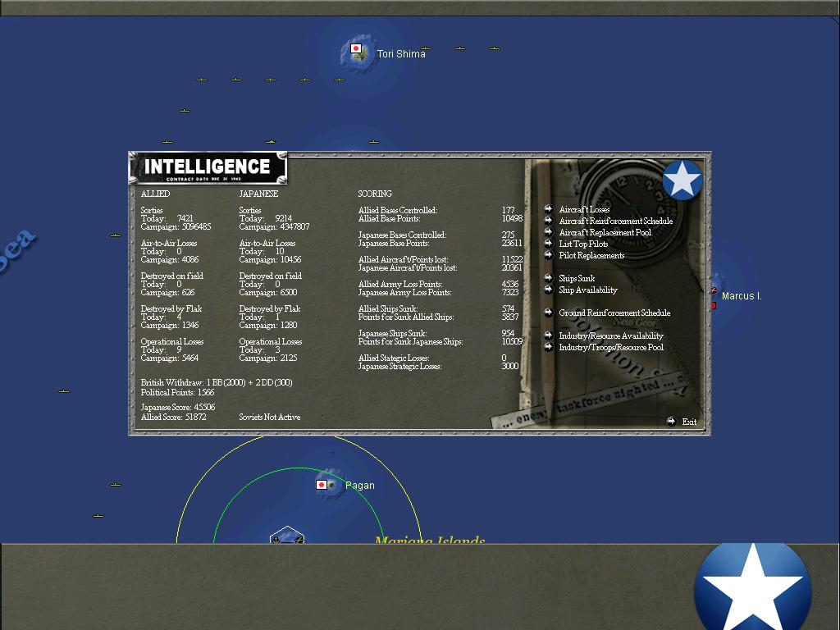
Task: Click the Marcus I. map label
Action: coord(742,295)
